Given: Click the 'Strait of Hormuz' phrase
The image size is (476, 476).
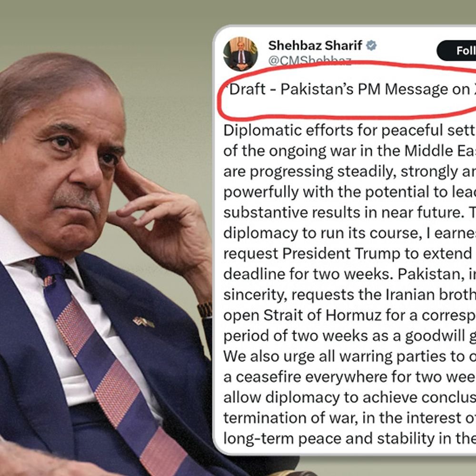Looking at the screenshot, I should click(322, 315).
